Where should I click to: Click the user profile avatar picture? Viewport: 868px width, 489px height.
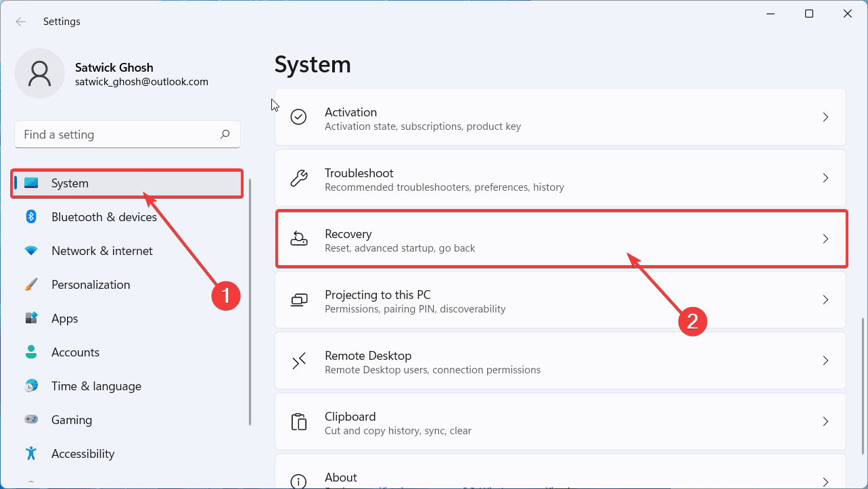click(40, 73)
